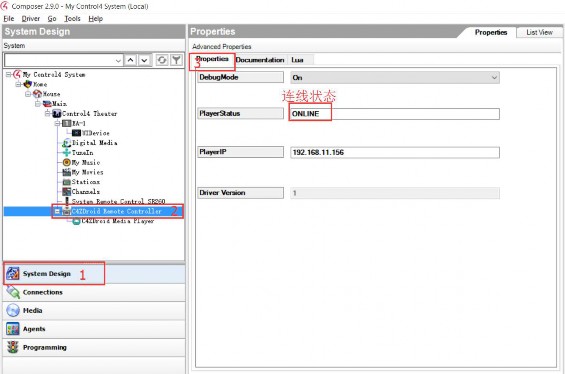
Task: Move down with the down arrow button
Action: tap(144, 60)
